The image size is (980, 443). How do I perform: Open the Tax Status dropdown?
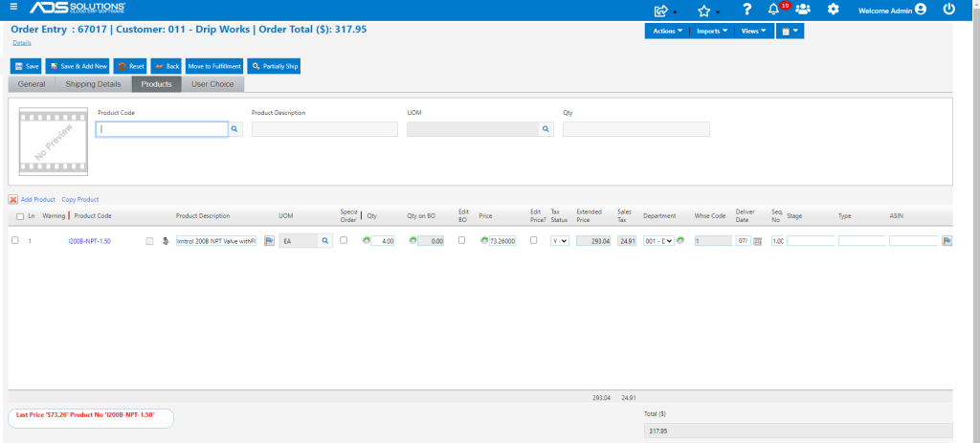pos(560,241)
